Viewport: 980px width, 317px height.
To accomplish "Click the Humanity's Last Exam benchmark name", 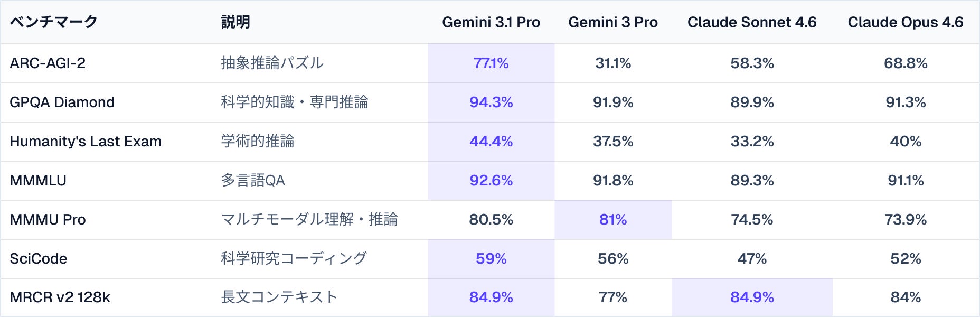I will click(86, 142).
